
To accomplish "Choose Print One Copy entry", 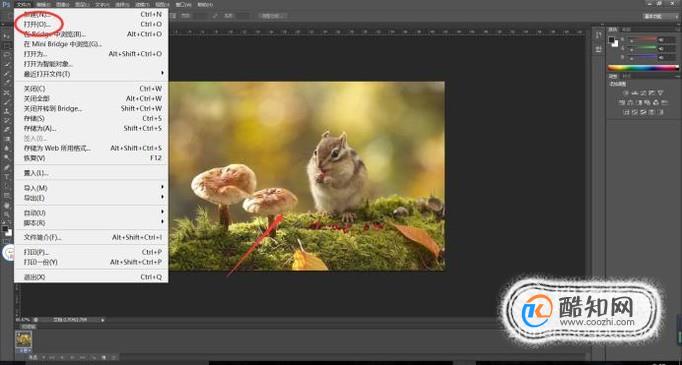I will click(91, 262).
